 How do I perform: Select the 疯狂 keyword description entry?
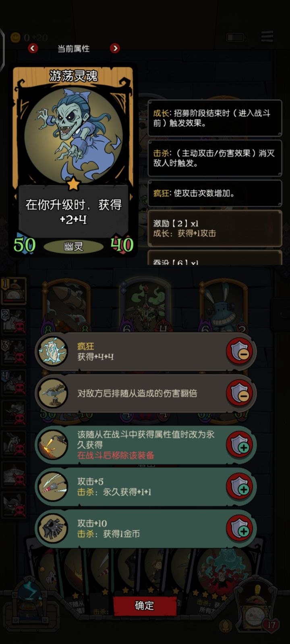[215, 193]
